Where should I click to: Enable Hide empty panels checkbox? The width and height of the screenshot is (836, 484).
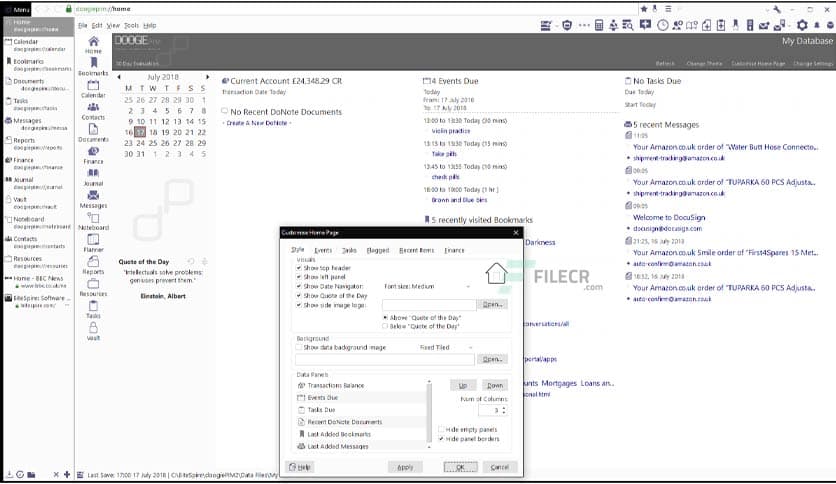(441, 430)
